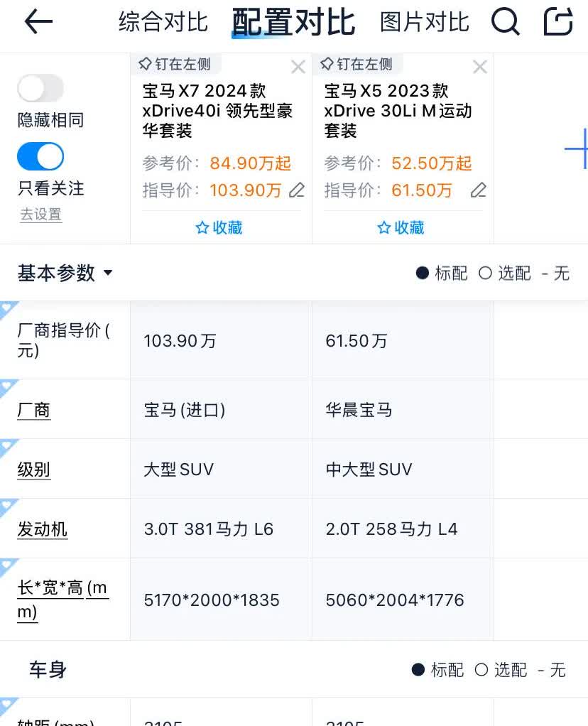
Task: Turn off the 只看关注 switch
Action: 40,156
